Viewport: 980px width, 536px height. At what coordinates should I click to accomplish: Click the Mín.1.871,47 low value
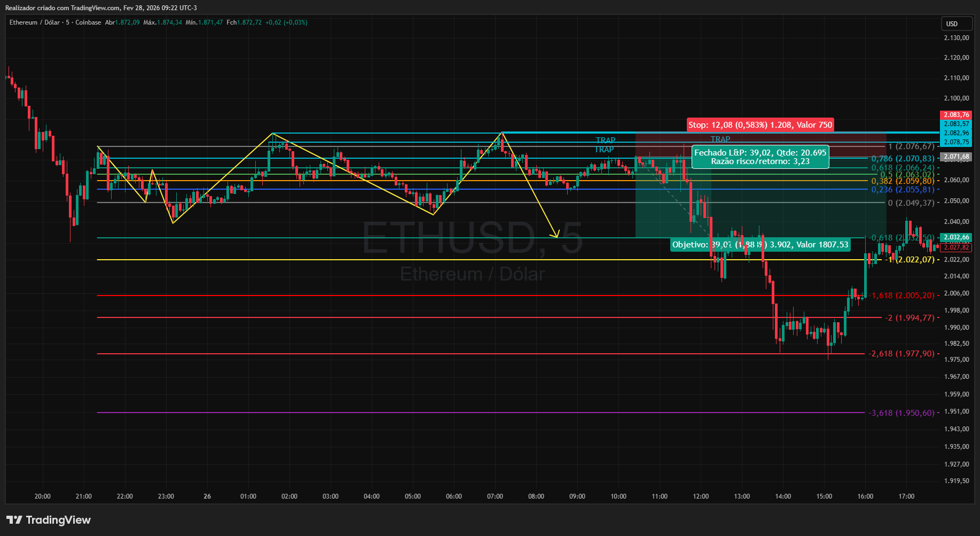204,22
